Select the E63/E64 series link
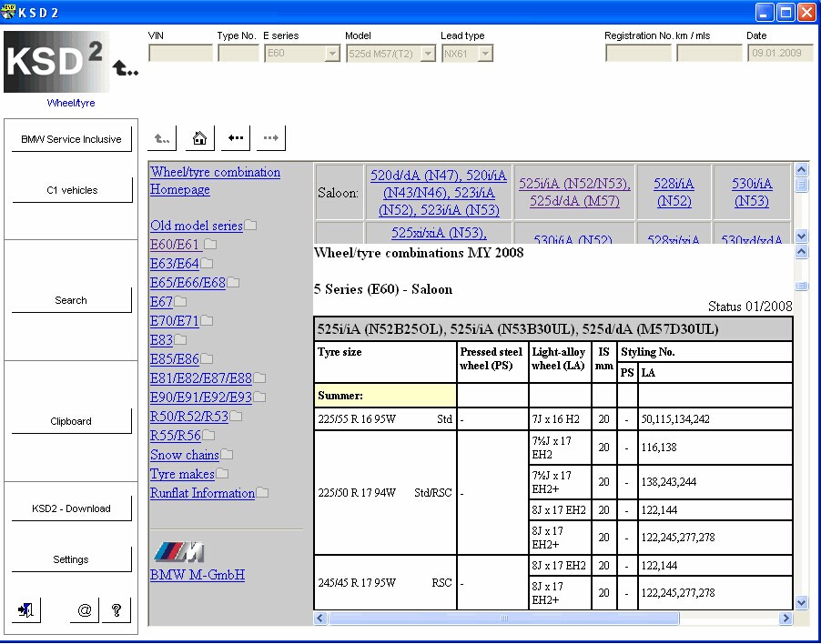The image size is (821, 644). point(175,264)
